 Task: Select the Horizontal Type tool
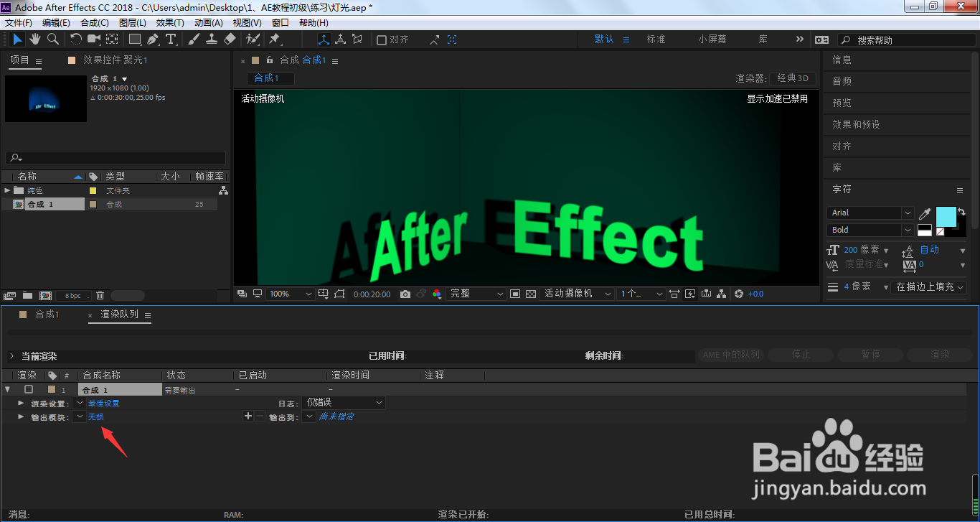point(171,39)
